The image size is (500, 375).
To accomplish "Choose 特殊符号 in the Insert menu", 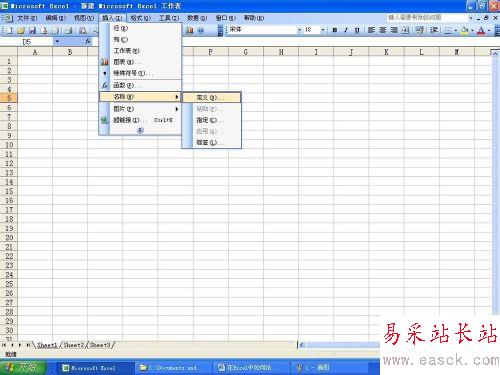I will click(140, 73).
